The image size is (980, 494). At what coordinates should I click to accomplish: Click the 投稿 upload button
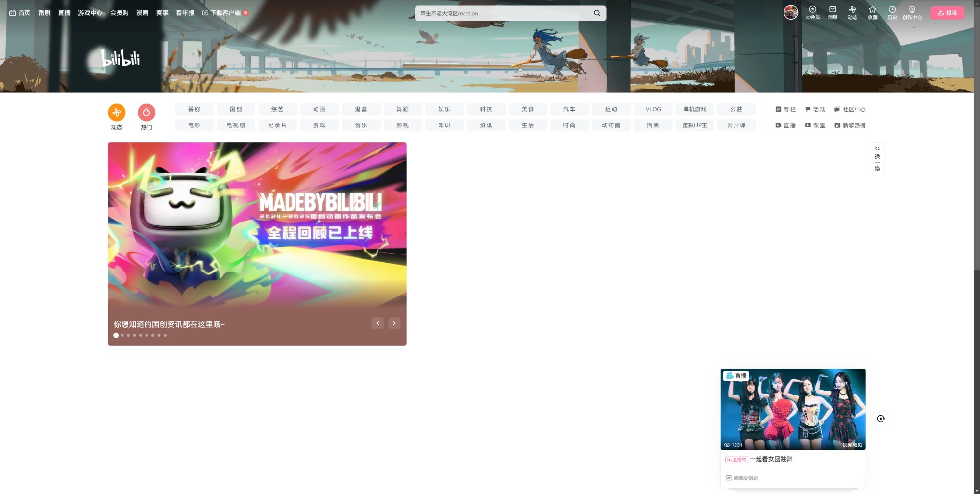point(947,13)
